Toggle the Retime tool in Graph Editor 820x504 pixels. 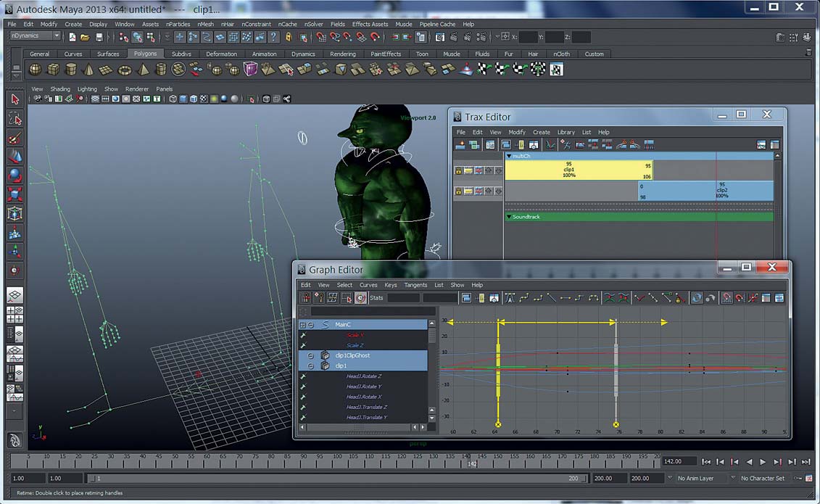(361, 298)
